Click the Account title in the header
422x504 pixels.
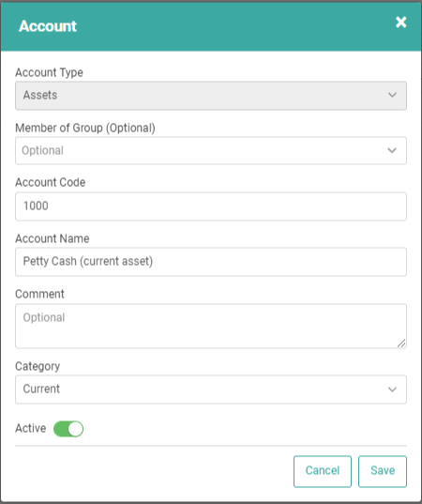(x=48, y=26)
